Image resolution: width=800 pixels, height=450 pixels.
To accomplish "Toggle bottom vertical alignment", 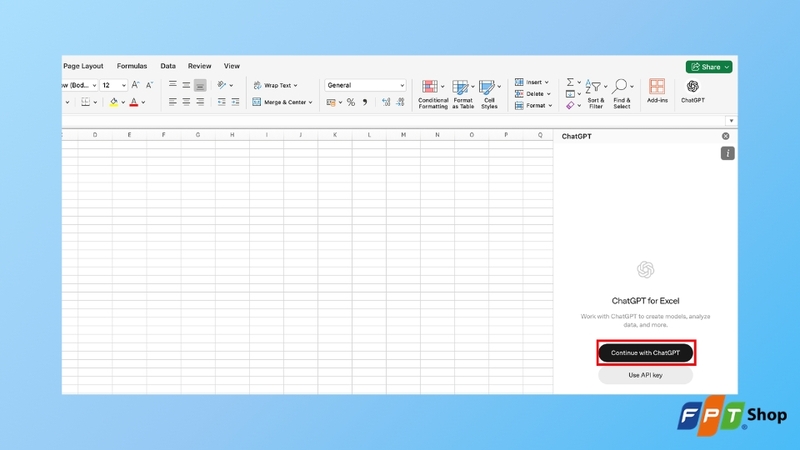I will 200,85.
